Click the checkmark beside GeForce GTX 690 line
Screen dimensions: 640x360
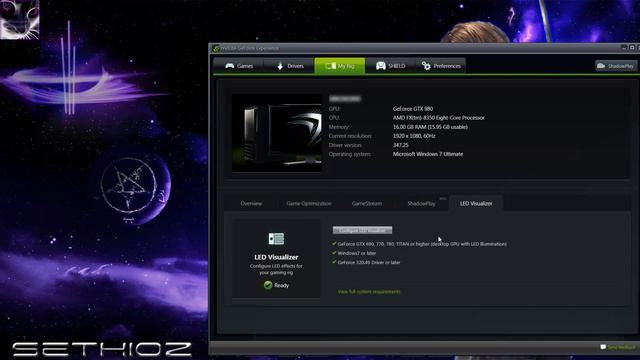[x=334, y=244]
